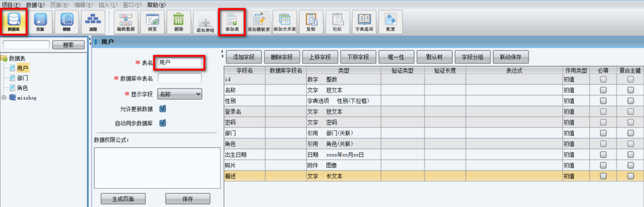
Task: Toggle 自动同步数据库 checkbox
Action: pyautogui.click(x=163, y=123)
